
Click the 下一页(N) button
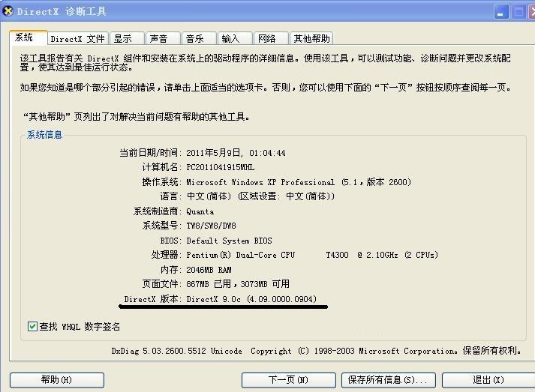[289, 380]
